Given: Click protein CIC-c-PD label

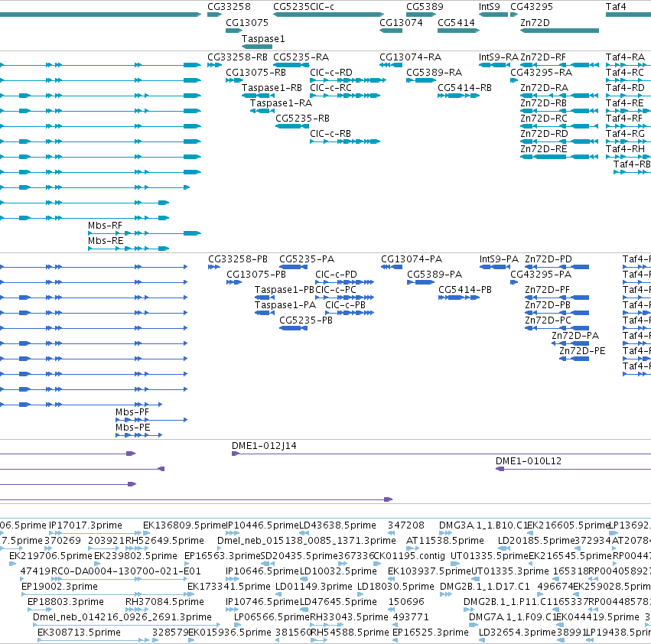Looking at the screenshot, I should click(336, 275).
